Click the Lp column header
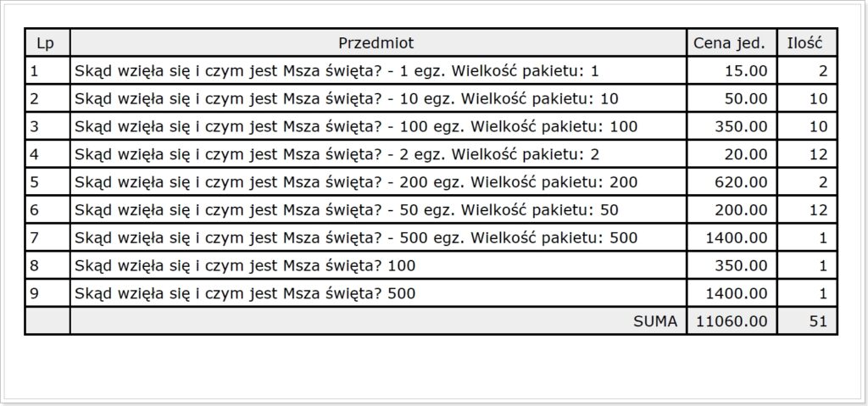 coord(47,42)
